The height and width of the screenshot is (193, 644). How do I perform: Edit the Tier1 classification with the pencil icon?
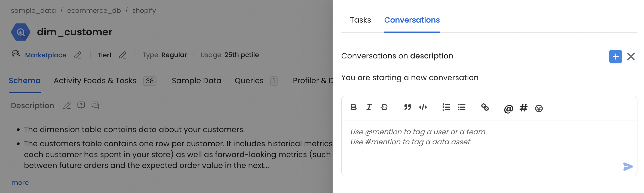click(x=123, y=55)
